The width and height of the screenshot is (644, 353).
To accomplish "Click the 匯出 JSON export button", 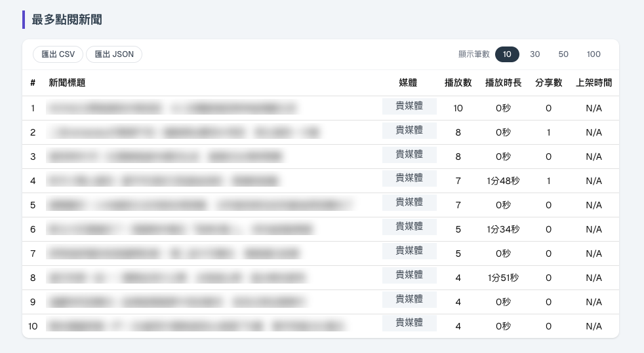I will (114, 54).
